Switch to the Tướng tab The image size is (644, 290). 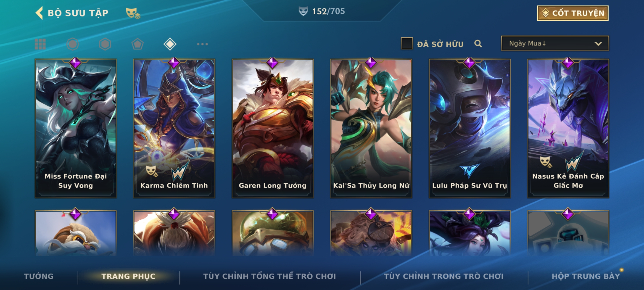39,276
